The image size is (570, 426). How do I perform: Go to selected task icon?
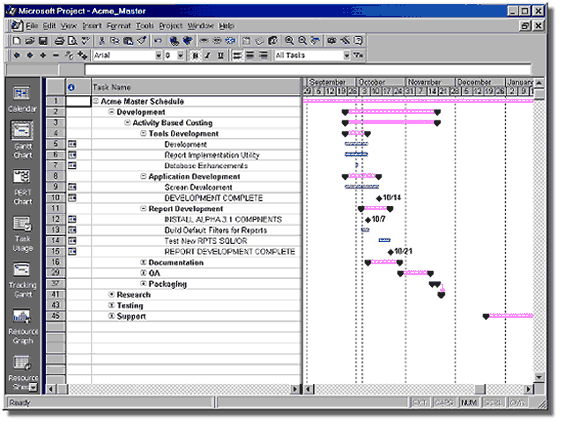point(316,41)
